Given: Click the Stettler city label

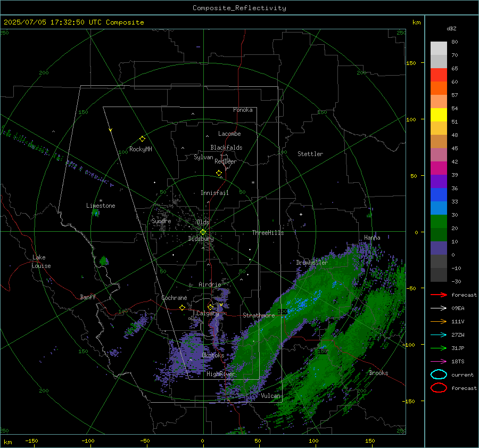Looking at the screenshot, I should click(310, 154).
